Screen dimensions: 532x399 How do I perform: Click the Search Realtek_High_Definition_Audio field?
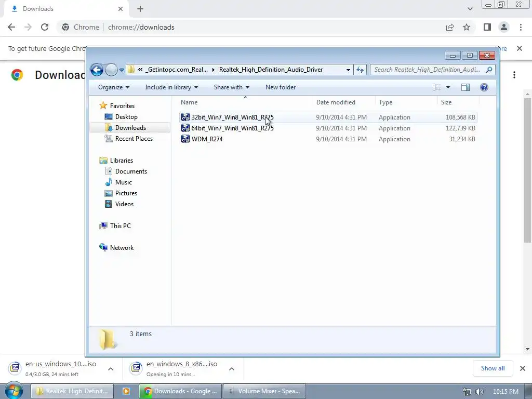(x=427, y=70)
